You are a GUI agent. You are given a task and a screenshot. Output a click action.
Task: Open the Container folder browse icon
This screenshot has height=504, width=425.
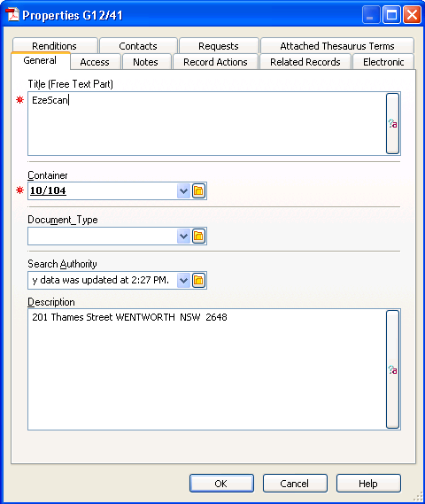(198, 191)
